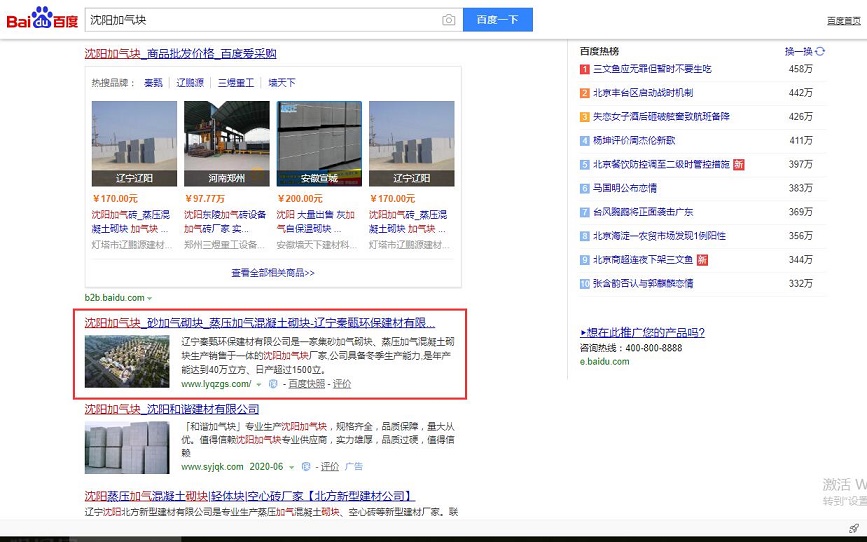Open hot topic 北京商超连夜下架三文鱼

(643, 259)
